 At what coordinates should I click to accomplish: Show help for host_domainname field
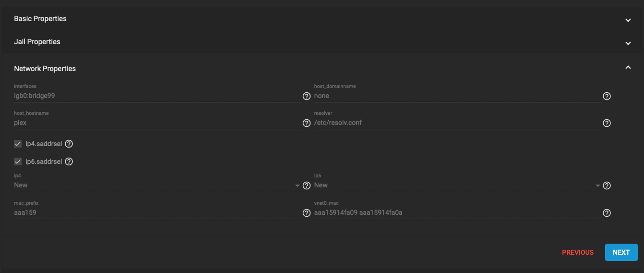(607, 96)
